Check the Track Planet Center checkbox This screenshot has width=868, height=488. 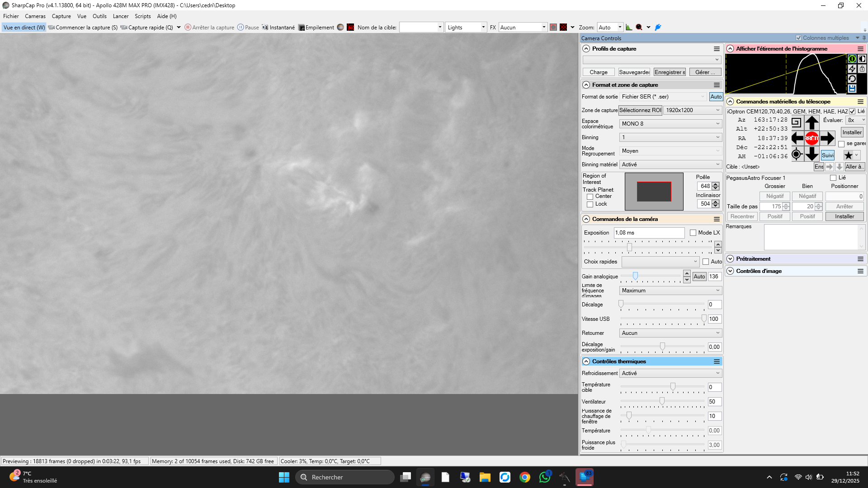pos(590,197)
